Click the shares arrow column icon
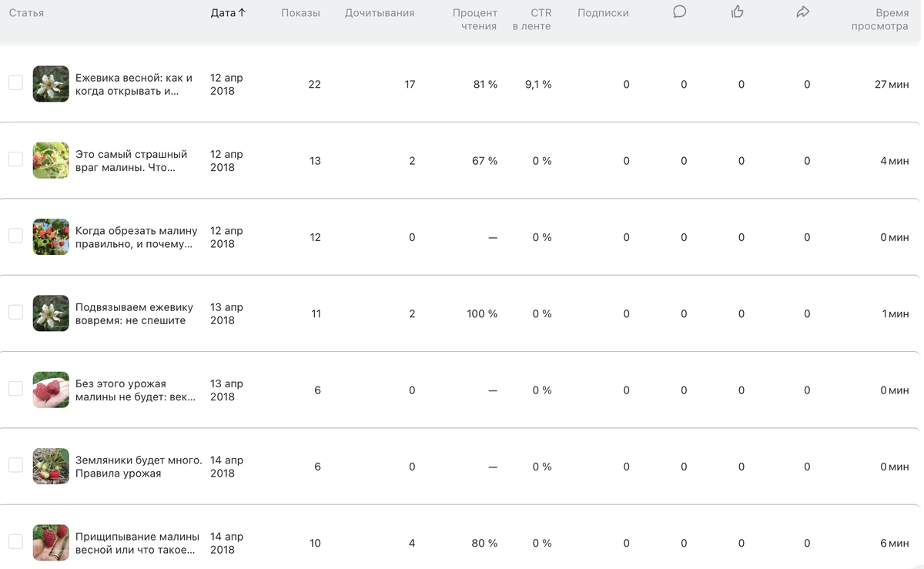Screen dimensions: 924x569 tap(803, 12)
